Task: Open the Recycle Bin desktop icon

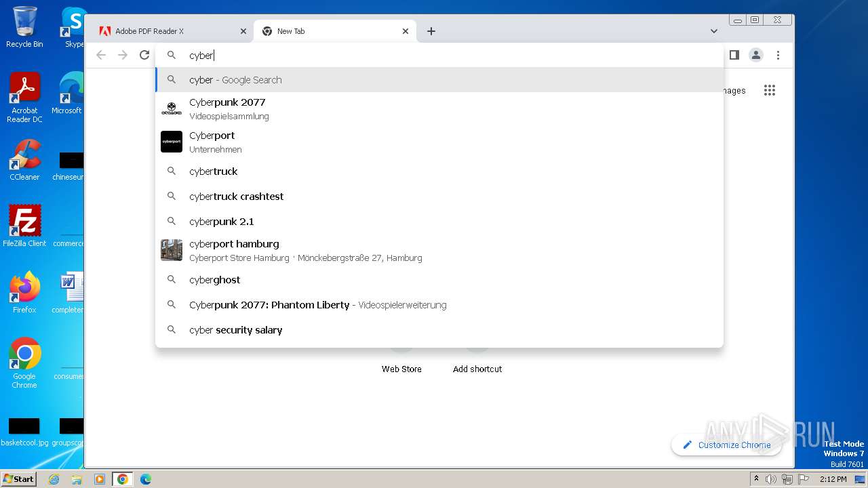Action: [24, 27]
